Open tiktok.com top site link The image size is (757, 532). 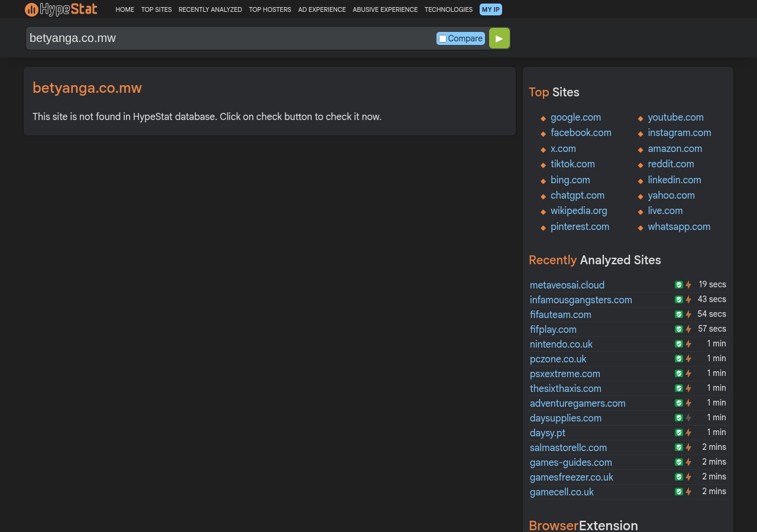click(572, 164)
